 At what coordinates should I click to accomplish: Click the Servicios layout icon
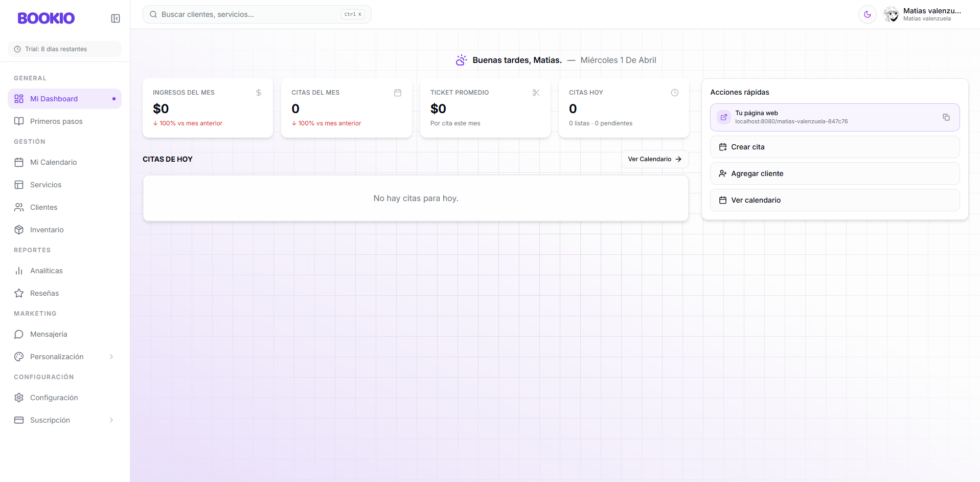19,185
